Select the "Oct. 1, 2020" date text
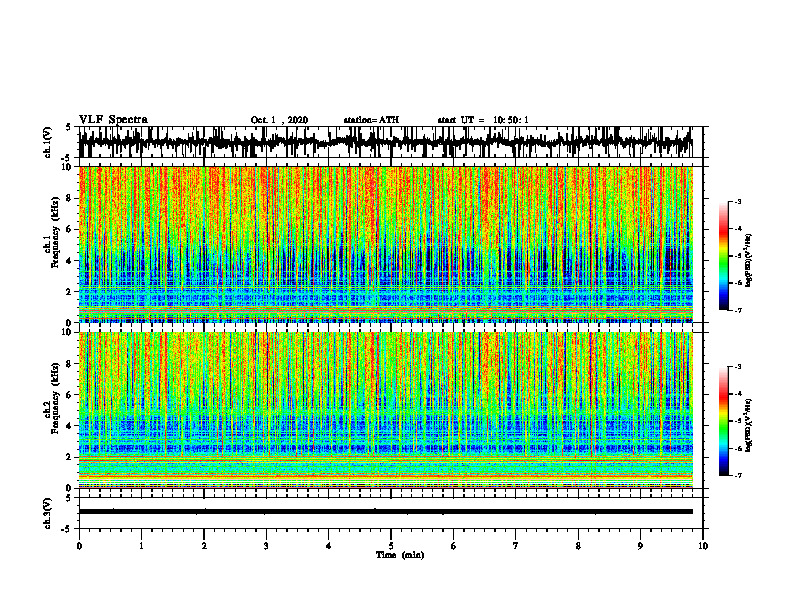Image resolution: width=792 pixels, height=612 pixels. (x=279, y=120)
